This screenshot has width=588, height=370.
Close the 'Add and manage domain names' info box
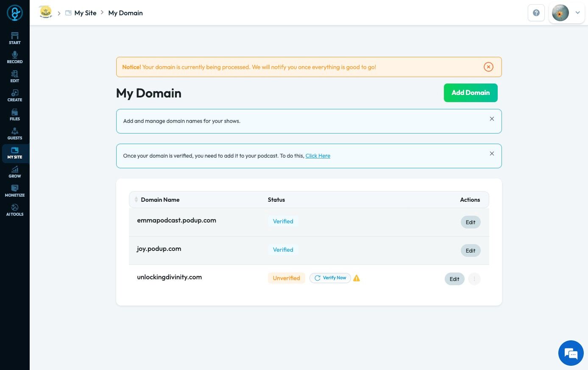point(492,119)
